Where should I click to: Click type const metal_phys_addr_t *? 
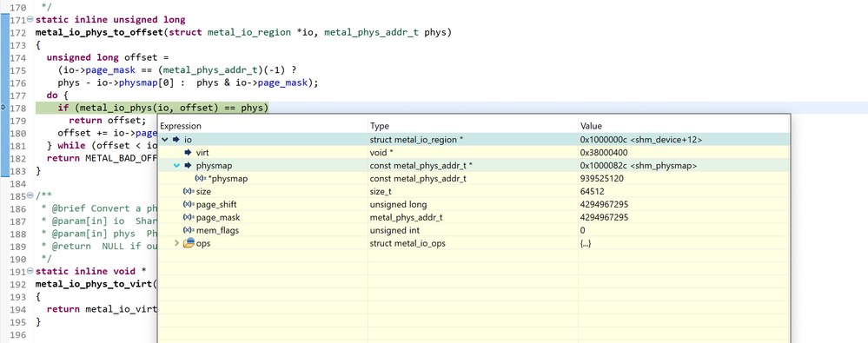[421, 165]
